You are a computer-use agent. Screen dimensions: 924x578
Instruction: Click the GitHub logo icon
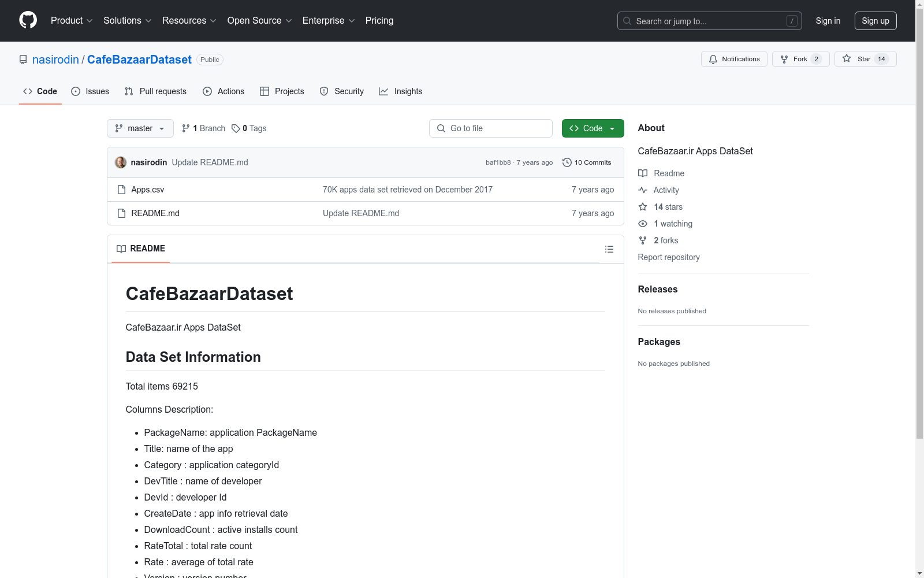[28, 20]
